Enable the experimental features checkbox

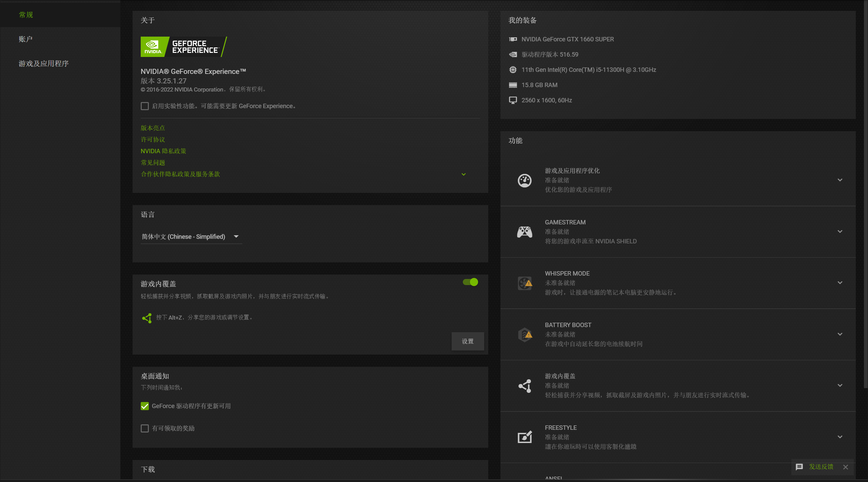point(145,106)
